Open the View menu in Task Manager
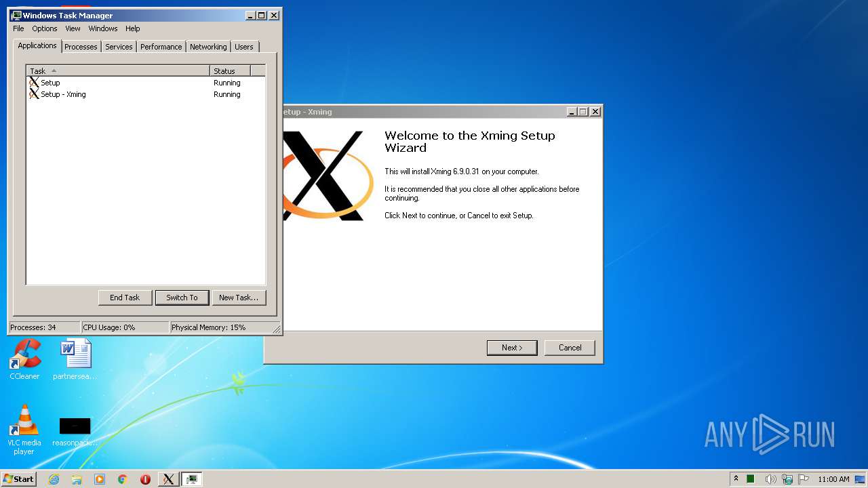This screenshot has height=488, width=868. [73, 28]
